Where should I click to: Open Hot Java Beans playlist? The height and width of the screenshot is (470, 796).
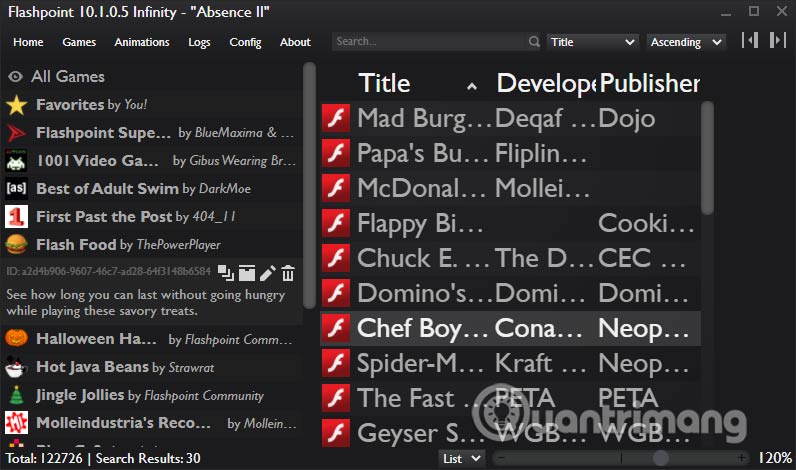[x=152, y=367]
